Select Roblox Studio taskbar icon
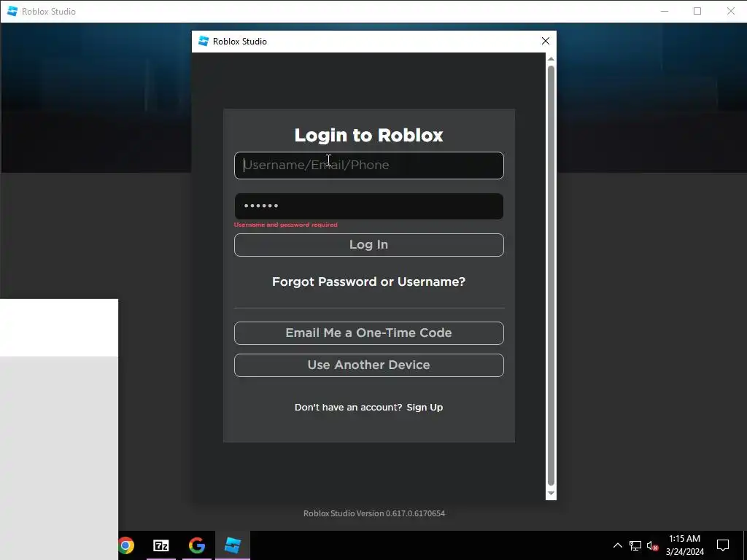 click(x=233, y=545)
